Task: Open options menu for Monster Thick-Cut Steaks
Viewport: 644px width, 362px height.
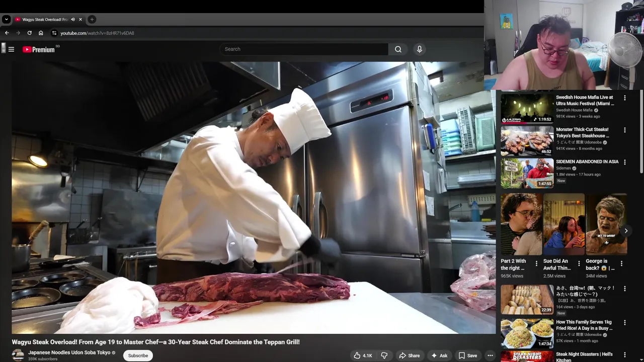Action: [625, 130]
